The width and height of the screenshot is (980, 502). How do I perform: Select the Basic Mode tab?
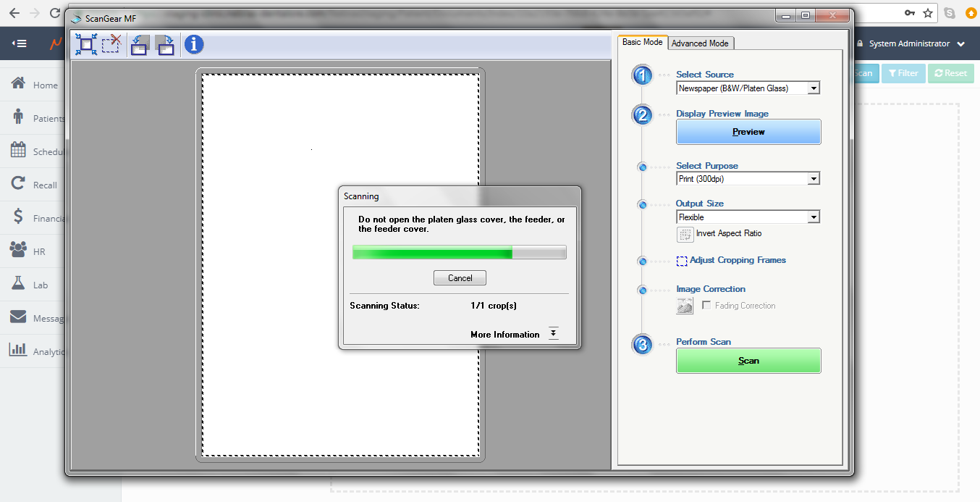click(642, 42)
